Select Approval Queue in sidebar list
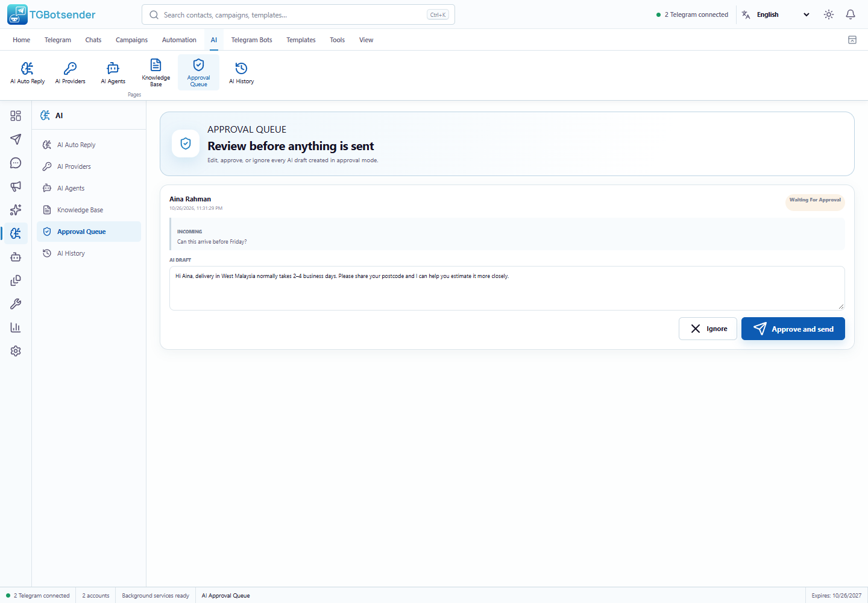 click(x=89, y=232)
